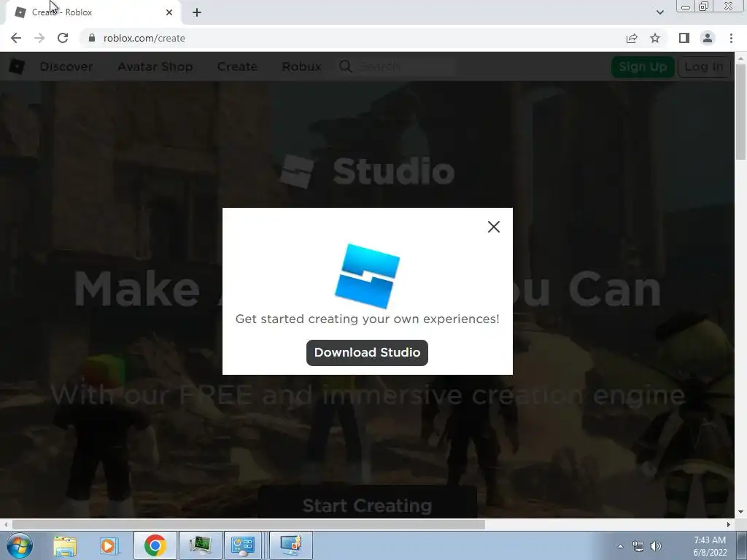Click the green Sign Up button
This screenshot has width=747, height=560.
(x=643, y=66)
